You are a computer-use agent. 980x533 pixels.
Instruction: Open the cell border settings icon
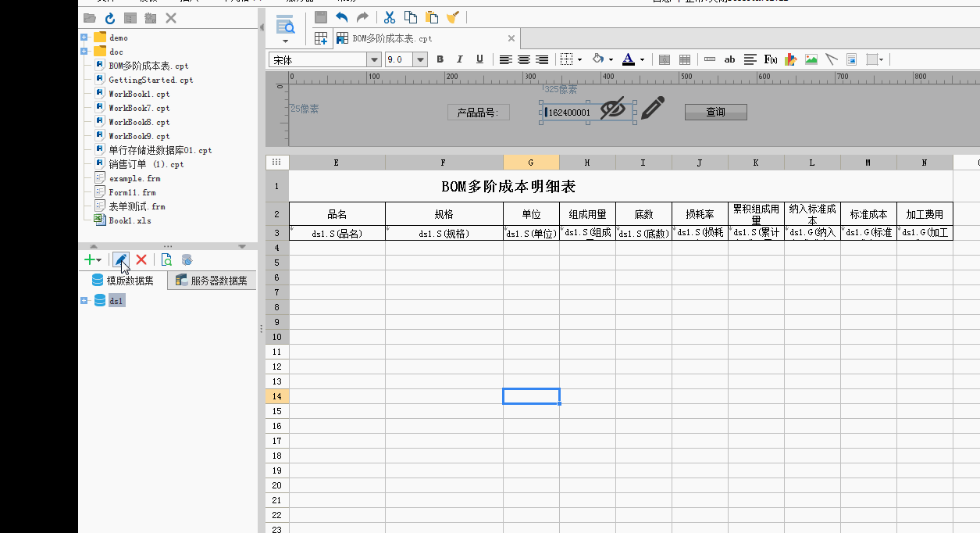click(x=567, y=59)
